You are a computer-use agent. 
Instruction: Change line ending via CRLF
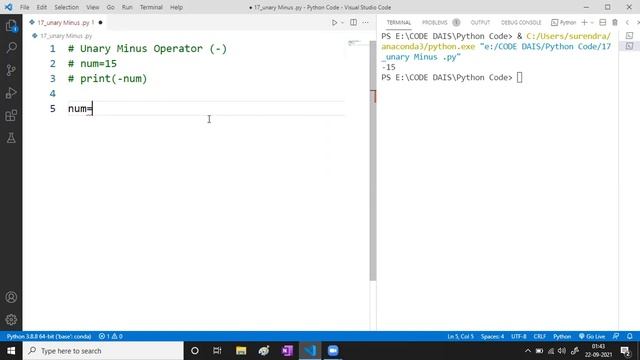pyautogui.click(x=540, y=336)
